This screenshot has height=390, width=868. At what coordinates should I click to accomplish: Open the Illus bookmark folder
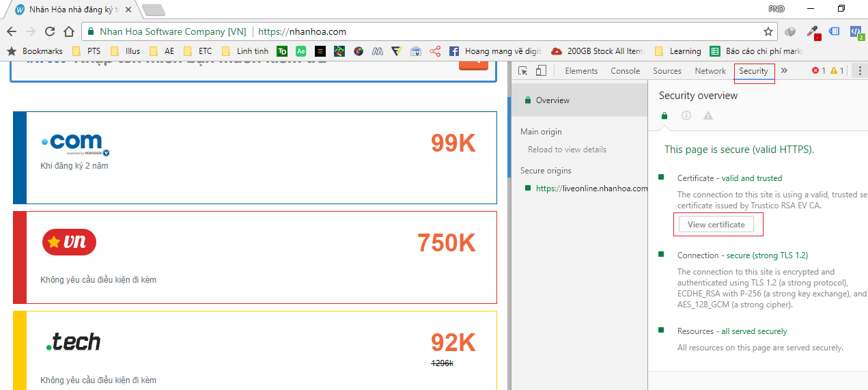(x=125, y=51)
